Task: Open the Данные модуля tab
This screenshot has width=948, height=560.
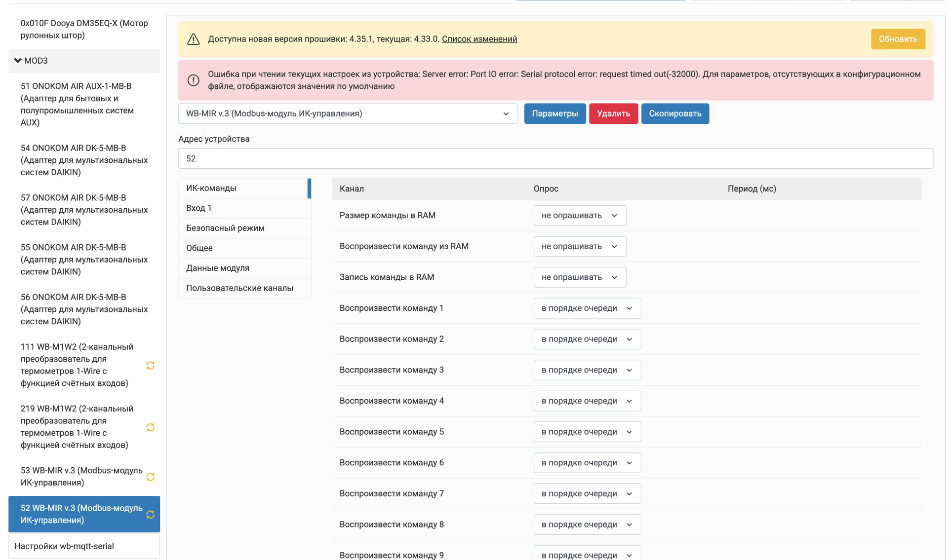Action: click(244, 268)
